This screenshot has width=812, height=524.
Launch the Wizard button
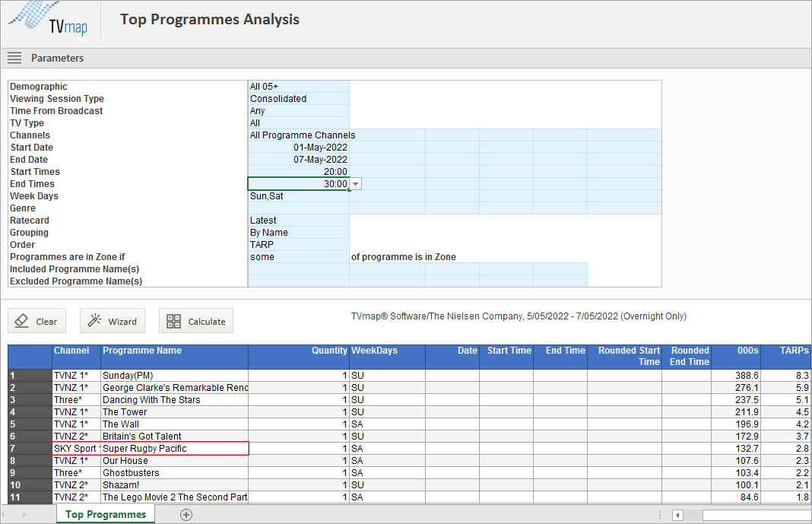(113, 321)
